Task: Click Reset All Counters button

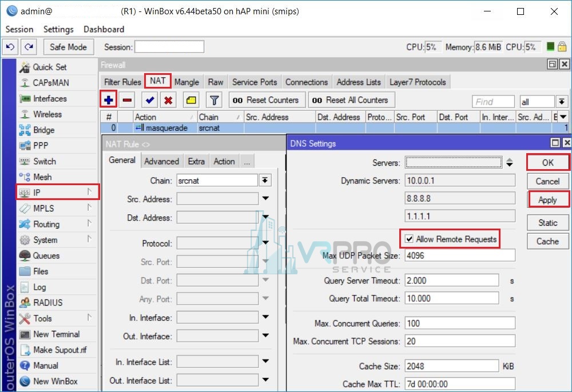Action: click(352, 100)
